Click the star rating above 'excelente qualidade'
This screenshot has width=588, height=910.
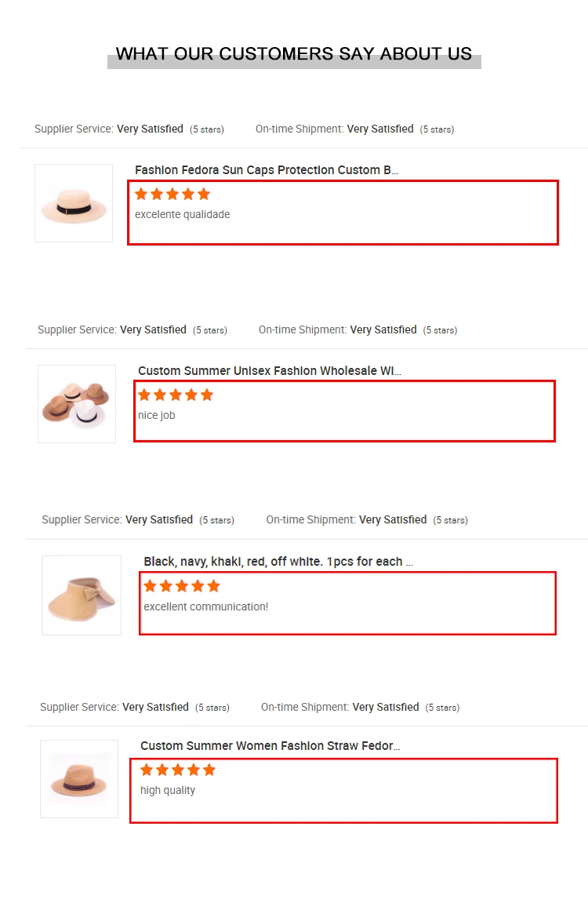point(172,194)
